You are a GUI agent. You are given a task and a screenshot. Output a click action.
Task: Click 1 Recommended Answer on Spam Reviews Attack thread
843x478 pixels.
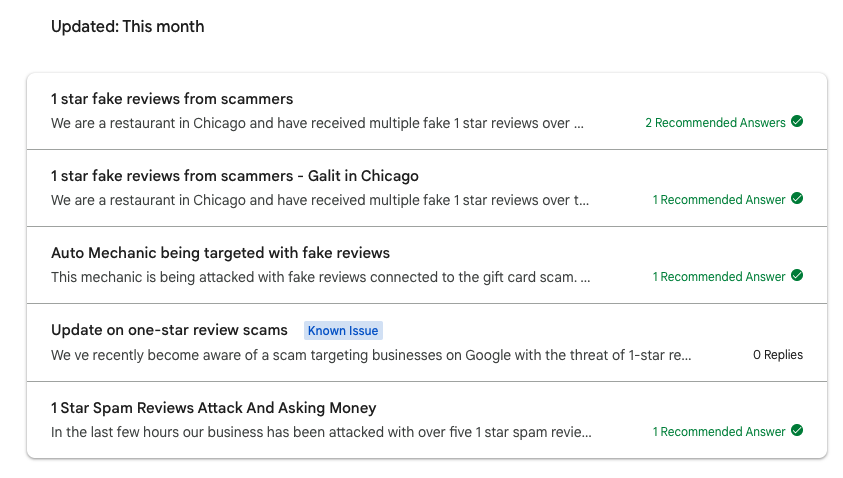point(719,431)
